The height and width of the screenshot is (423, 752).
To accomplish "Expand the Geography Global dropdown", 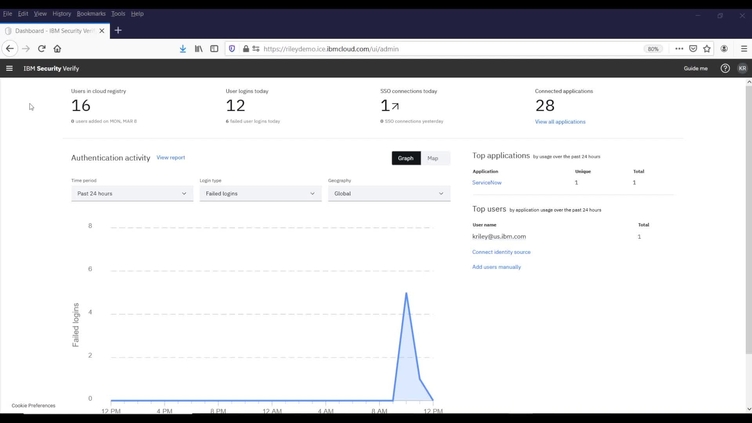I will tap(389, 194).
